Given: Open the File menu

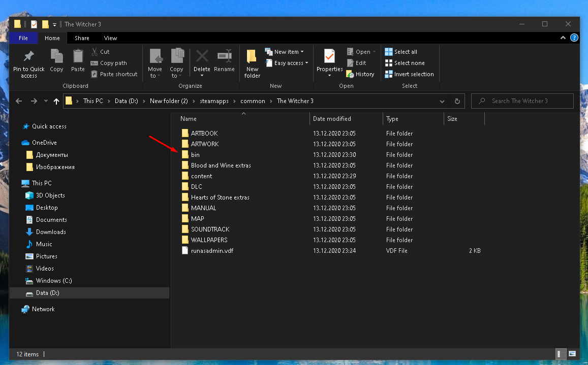Looking at the screenshot, I should point(23,38).
